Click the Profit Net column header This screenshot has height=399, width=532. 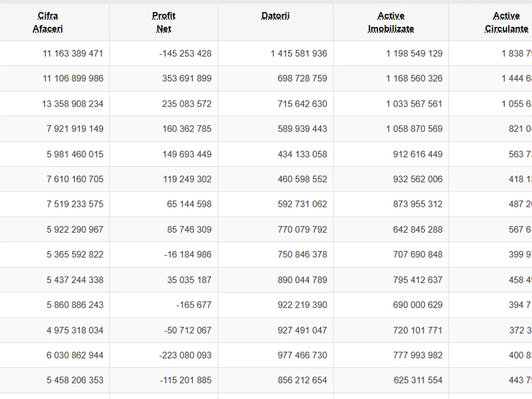pos(164,22)
